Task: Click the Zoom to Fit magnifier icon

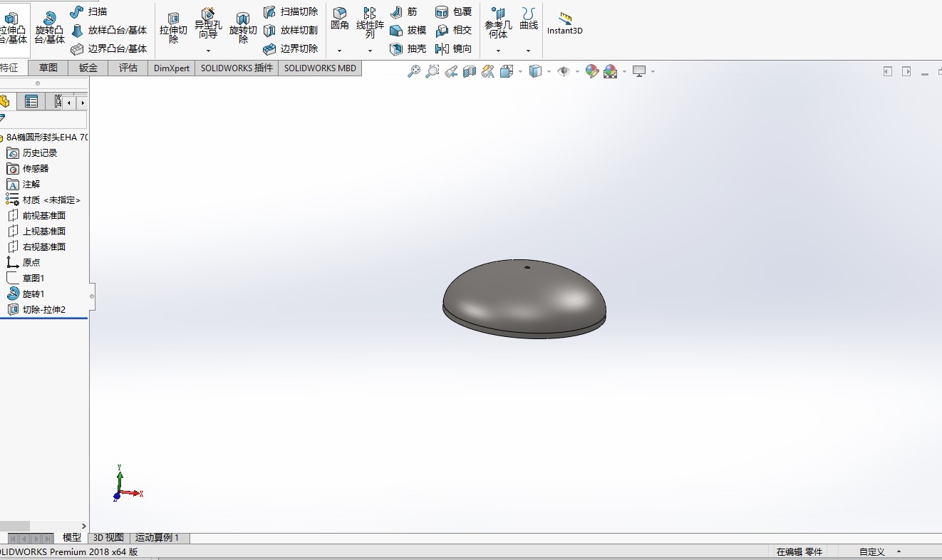Action: [414, 71]
